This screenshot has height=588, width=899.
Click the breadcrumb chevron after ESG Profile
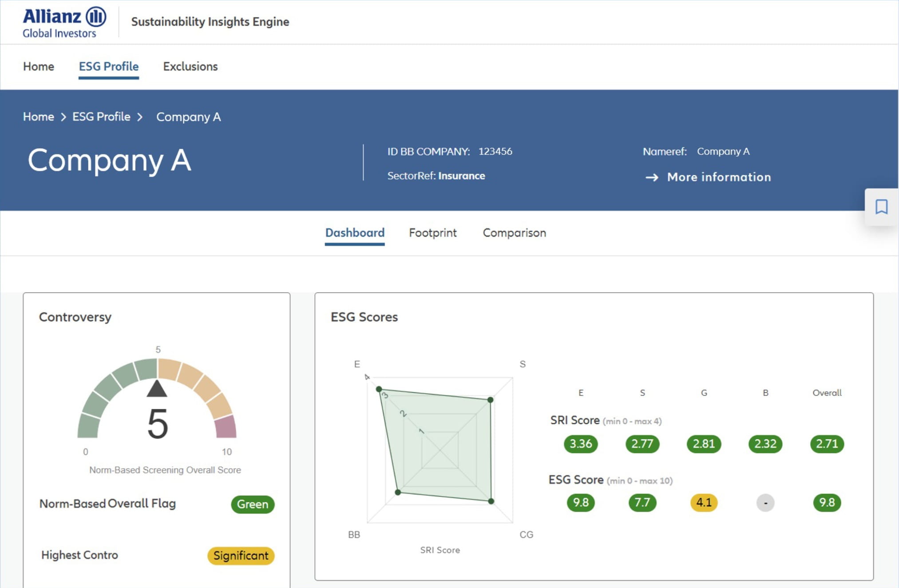pos(140,117)
